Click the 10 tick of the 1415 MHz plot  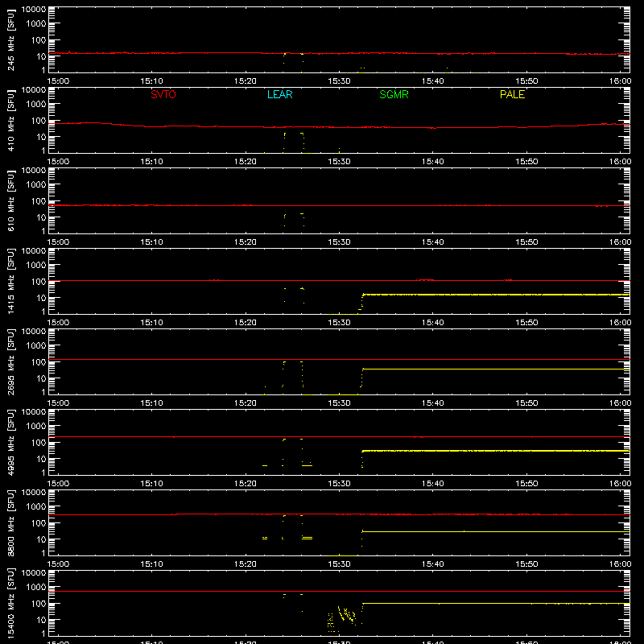click(41, 298)
